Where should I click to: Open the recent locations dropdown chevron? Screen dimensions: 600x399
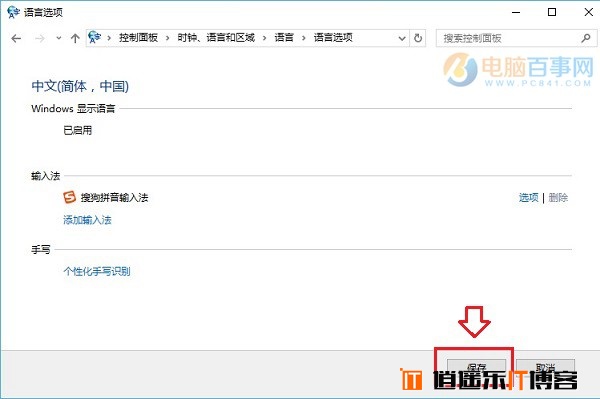[x=59, y=38]
